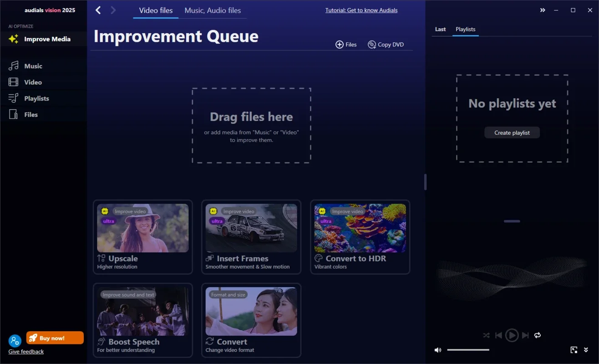Open the Give feedback link
The image size is (599, 364).
(x=26, y=351)
